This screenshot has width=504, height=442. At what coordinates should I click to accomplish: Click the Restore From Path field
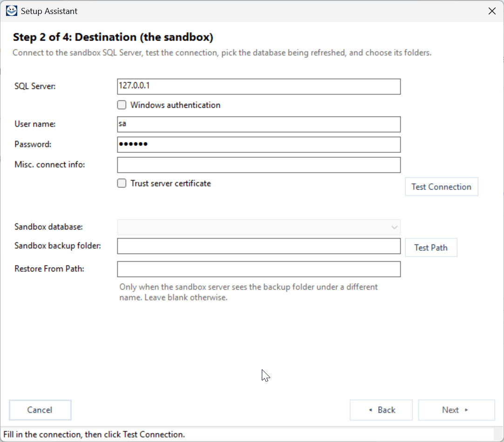click(259, 269)
